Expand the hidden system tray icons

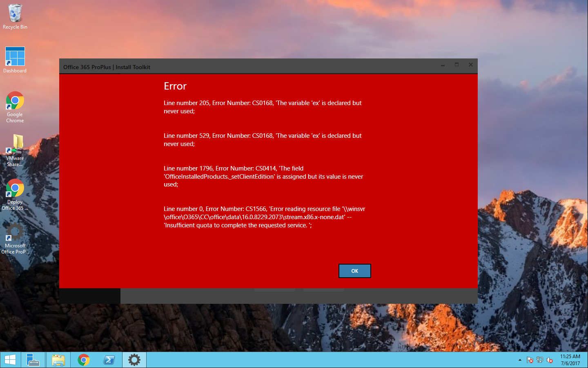point(520,360)
